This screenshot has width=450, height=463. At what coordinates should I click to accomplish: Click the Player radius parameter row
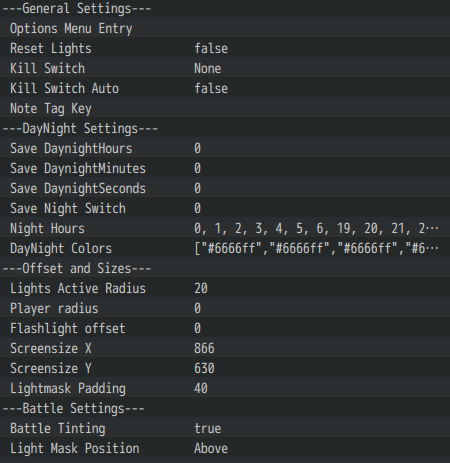[x=225, y=308]
